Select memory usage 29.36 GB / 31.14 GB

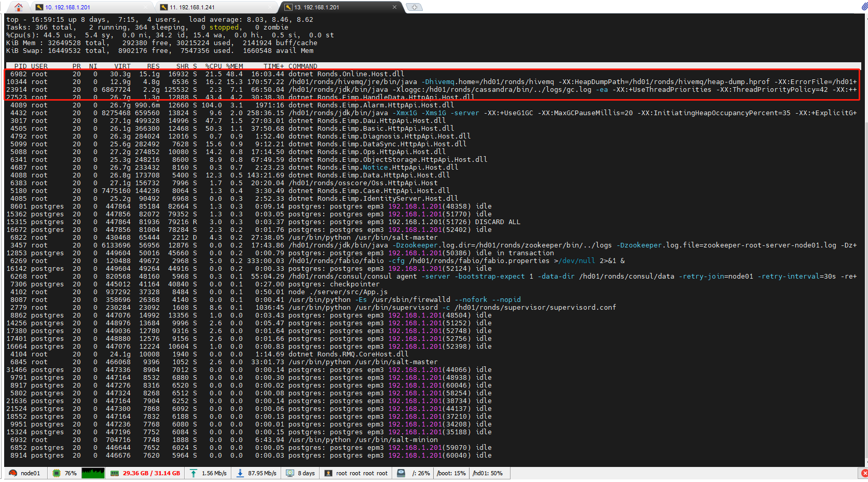(x=151, y=473)
